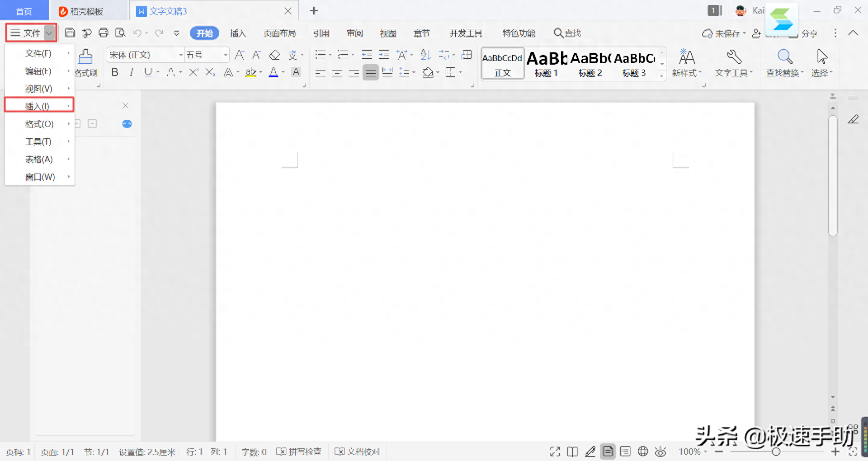Open the 查找替换 magnifier tool

click(x=785, y=63)
